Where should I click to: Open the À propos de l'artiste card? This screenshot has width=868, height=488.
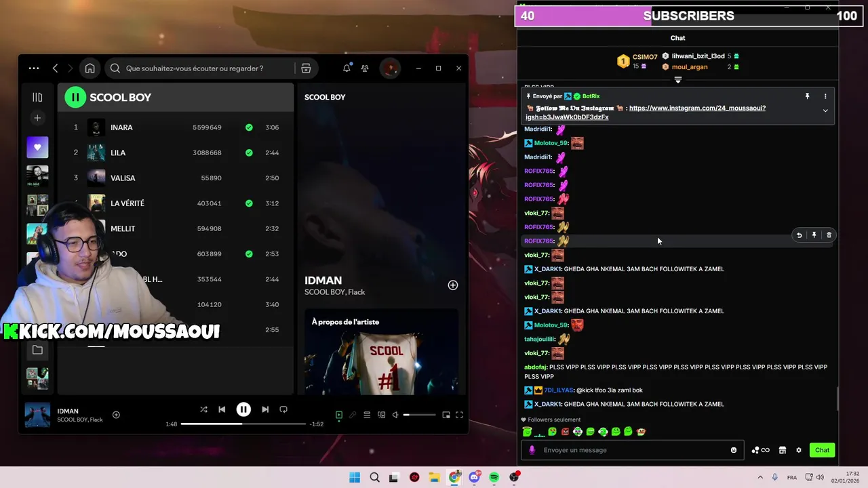(381, 351)
